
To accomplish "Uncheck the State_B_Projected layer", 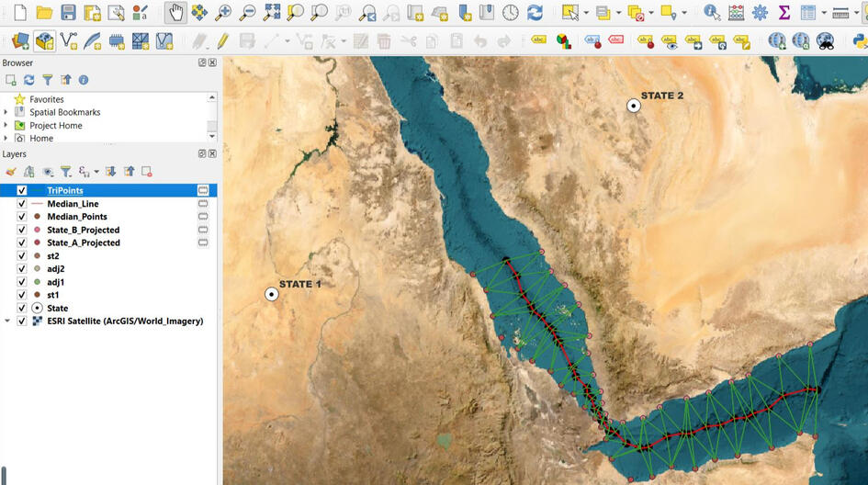I will click(22, 230).
